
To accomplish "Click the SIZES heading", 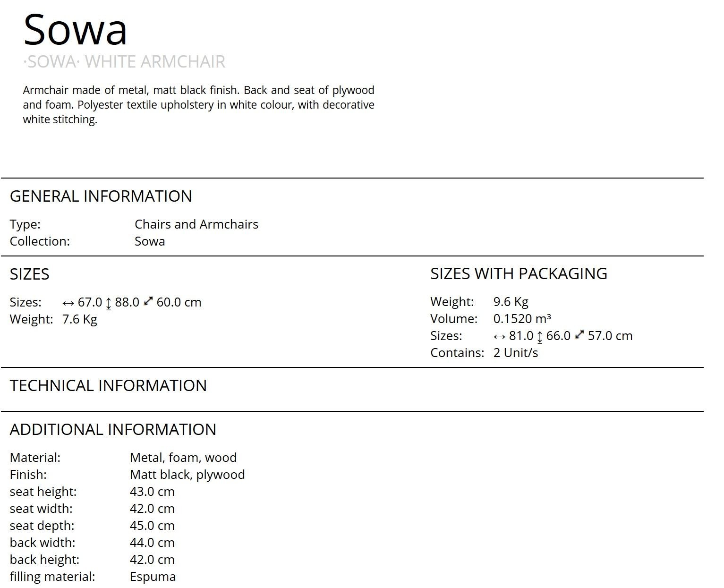I will [x=30, y=274].
